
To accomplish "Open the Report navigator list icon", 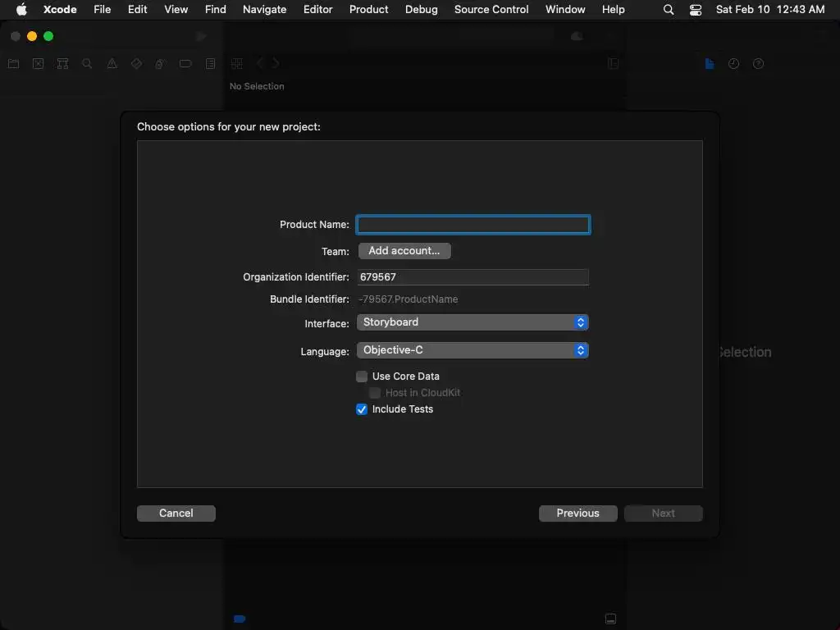I will (x=210, y=64).
